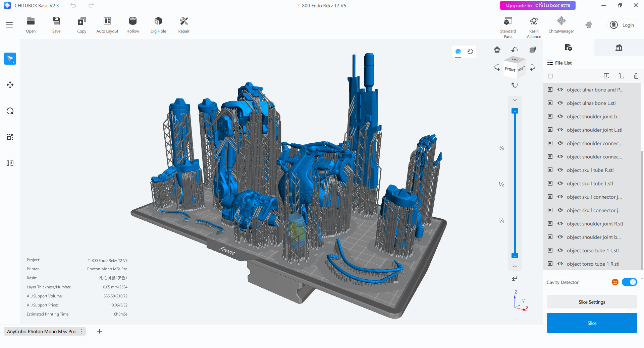Image resolution: width=644 pixels, height=348 pixels.
Task: Rotate view down with arrow under cube
Action: tap(515, 85)
